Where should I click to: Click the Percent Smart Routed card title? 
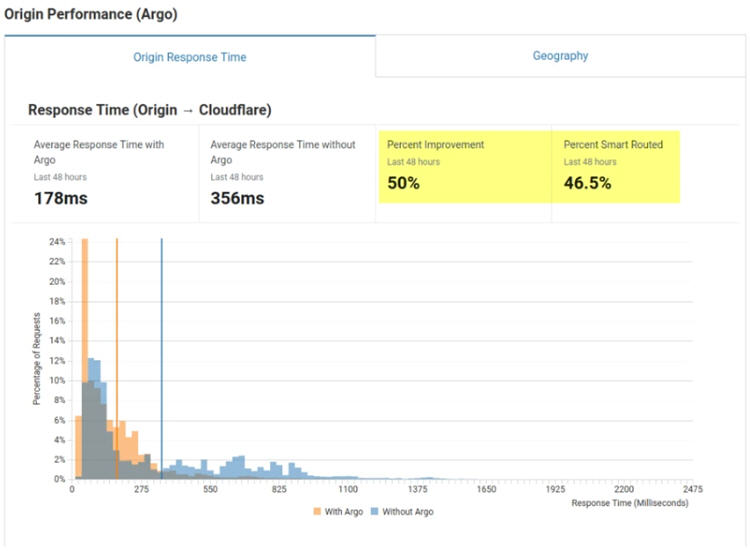coord(613,144)
